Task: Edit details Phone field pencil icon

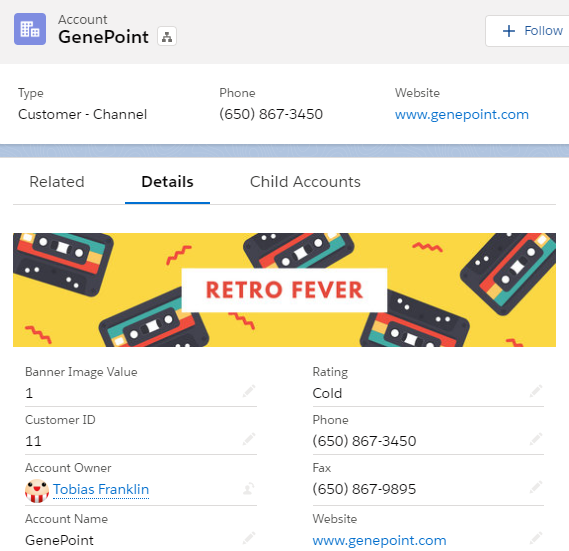Action: (x=536, y=439)
